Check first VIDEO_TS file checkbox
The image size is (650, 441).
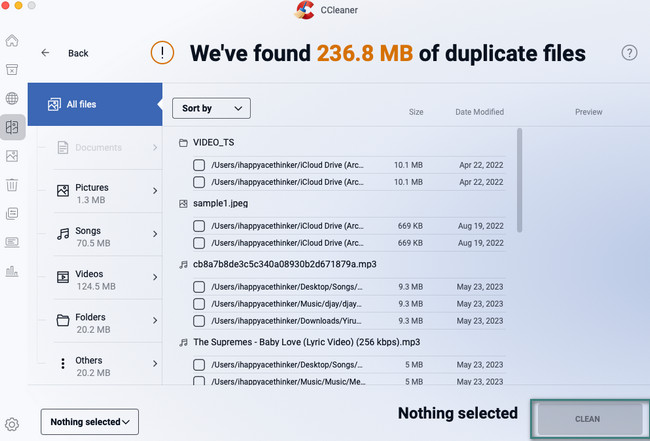coord(199,165)
